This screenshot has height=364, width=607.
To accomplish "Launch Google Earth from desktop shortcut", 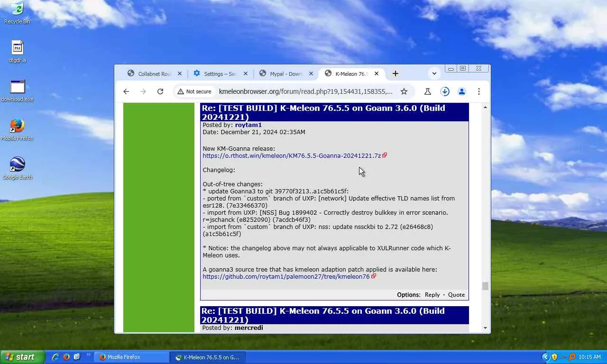I will point(18,168).
